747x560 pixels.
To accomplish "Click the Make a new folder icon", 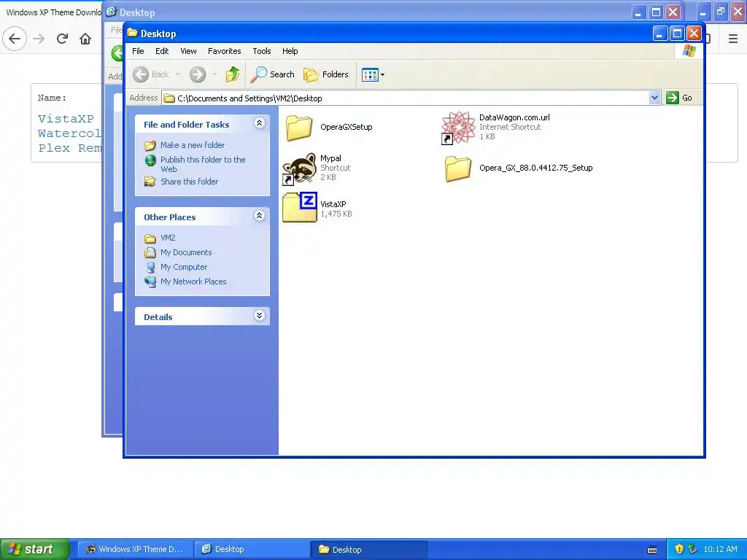I will (x=150, y=145).
